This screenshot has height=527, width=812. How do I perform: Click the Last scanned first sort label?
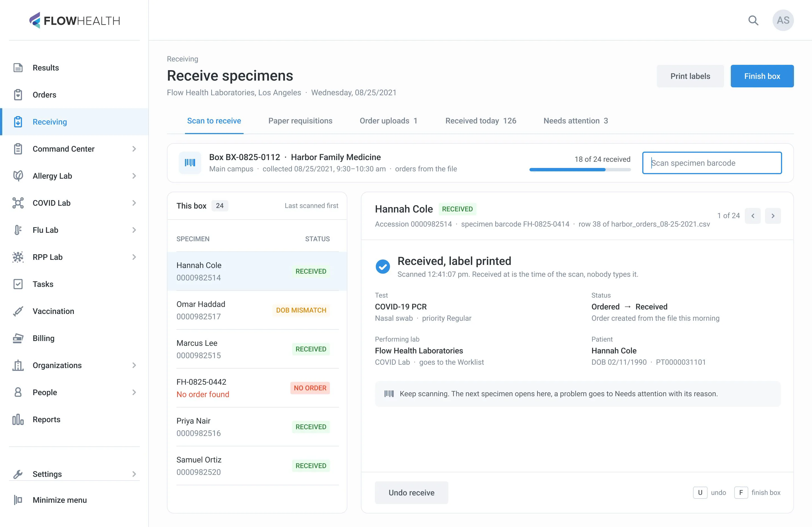[x=312, y=206]
